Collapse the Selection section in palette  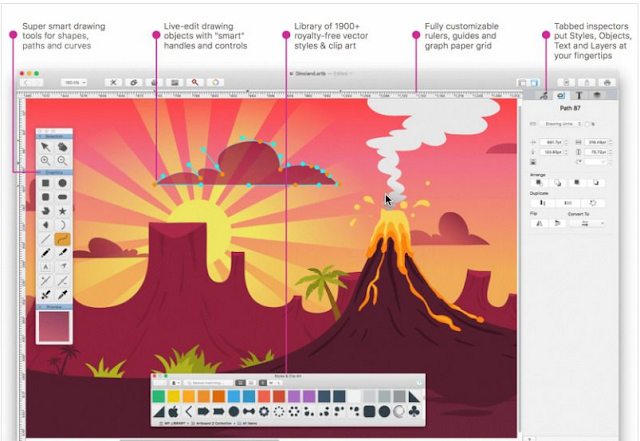(x=54, y=136)
